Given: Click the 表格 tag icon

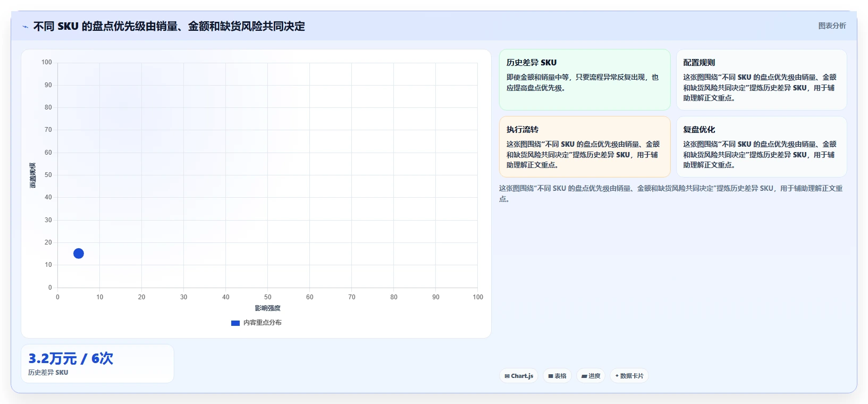Looking at the screenshot, I should tap(551, 376).
